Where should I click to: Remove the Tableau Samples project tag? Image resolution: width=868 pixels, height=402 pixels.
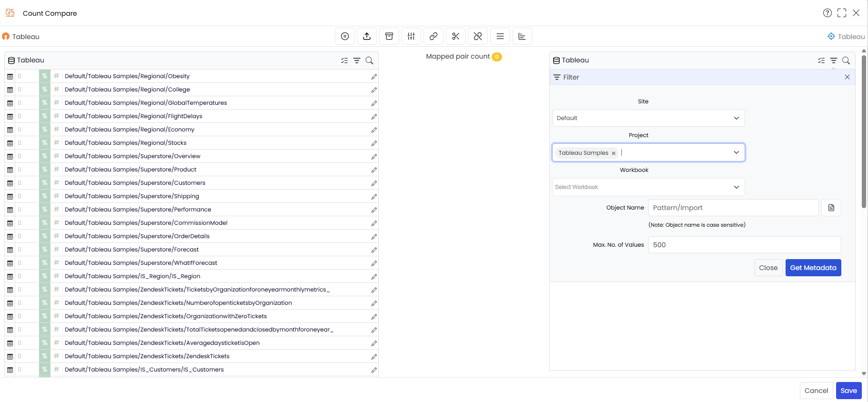(614, 153)
